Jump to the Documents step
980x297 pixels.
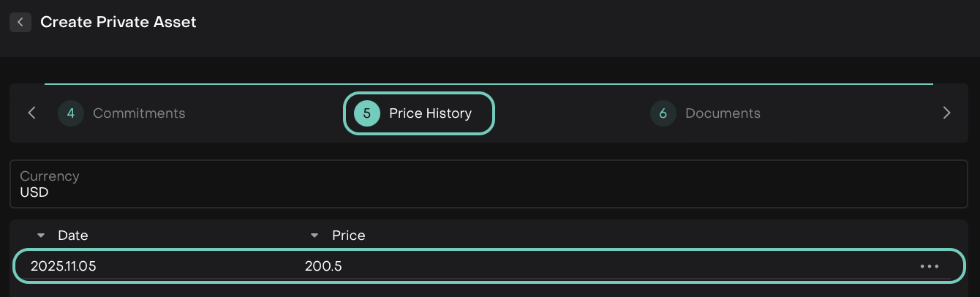[x=723, y=113]
